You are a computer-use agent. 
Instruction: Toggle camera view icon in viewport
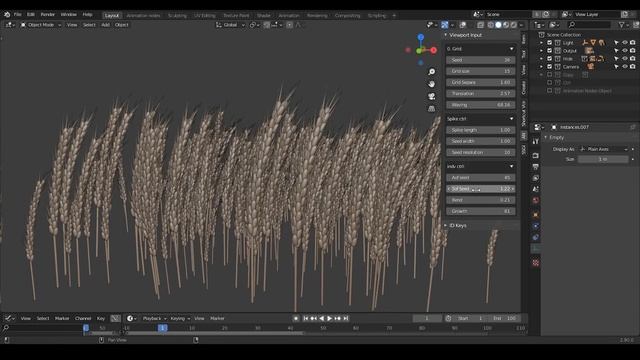(431, 96)
